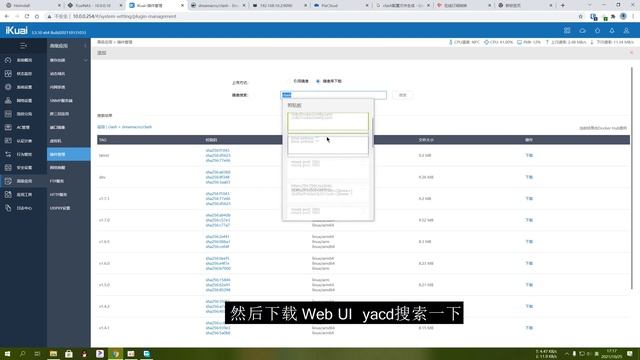Open the system overview dashboard icon in sidebar
The height and width of the screenshot is (360, 640).
(x=8, y=60)
